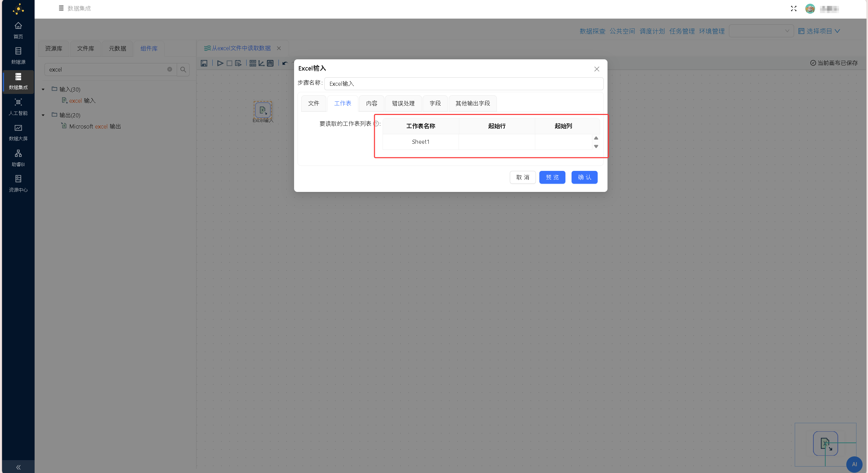Screen dimensions: 868x473
Task: Switch to the 工作表 tab
Action: [343, 103]
